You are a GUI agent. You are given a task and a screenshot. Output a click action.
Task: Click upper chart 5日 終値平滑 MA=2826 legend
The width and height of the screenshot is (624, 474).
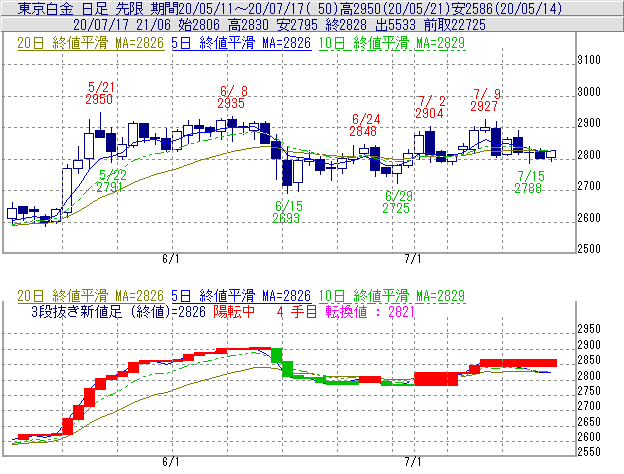[x=241, y=43]
